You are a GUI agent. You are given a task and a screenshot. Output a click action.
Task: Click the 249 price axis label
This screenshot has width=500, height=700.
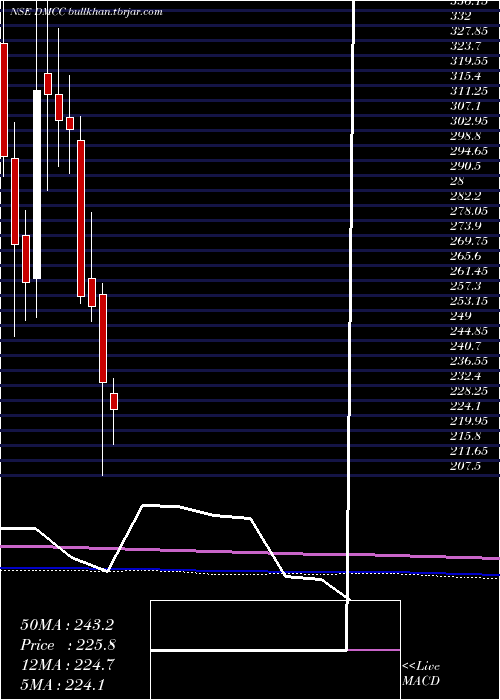point(461,316)
